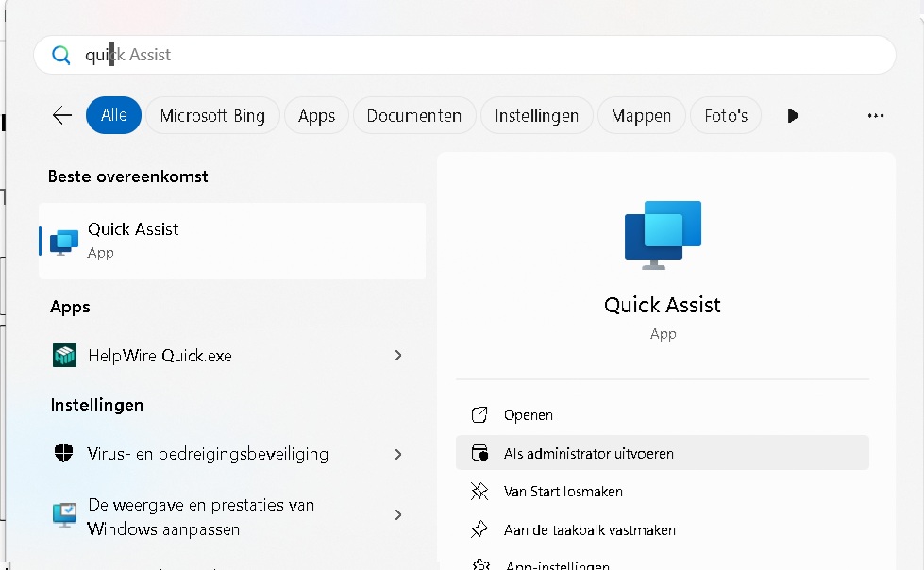Click the 'Apps' section heading in results
This screenshot has height=570, width=924.
(x=70, y=307)
